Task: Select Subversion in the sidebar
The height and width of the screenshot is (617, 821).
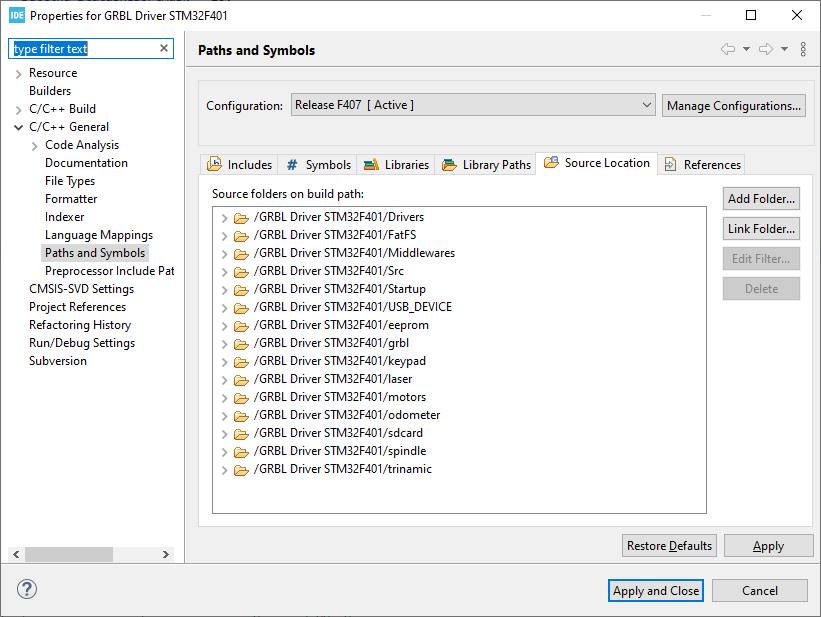Action: coord(58,361)
